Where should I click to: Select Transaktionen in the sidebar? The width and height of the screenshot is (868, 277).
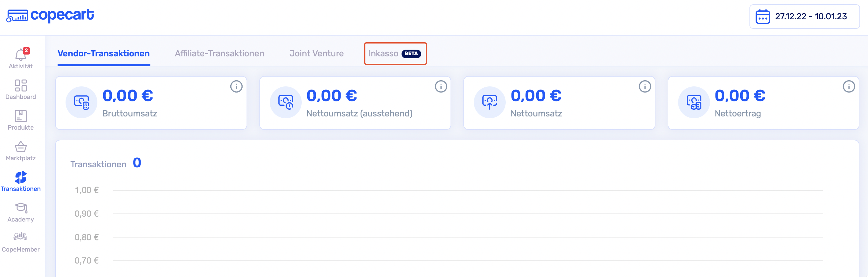21,181
